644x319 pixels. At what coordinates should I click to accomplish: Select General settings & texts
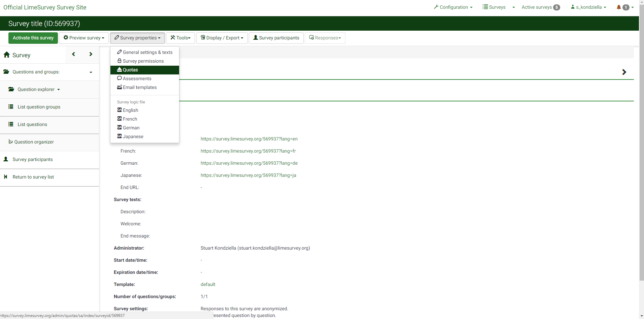[x=147, y=52]
